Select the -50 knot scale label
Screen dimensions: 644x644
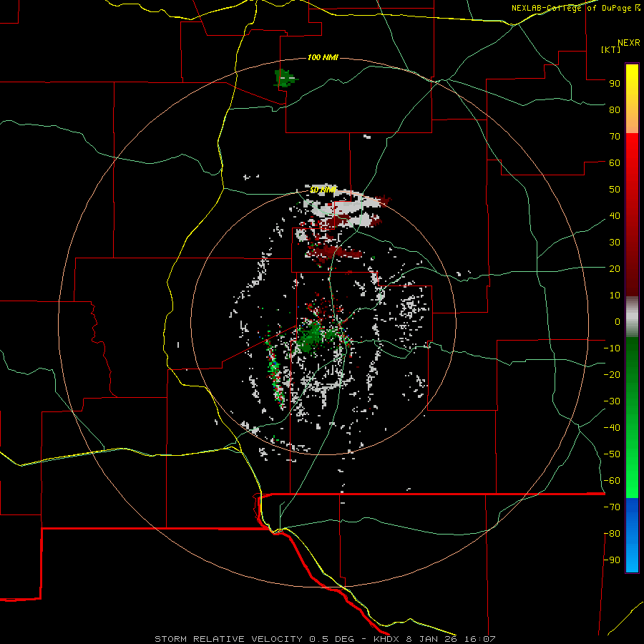coord(612,454)
